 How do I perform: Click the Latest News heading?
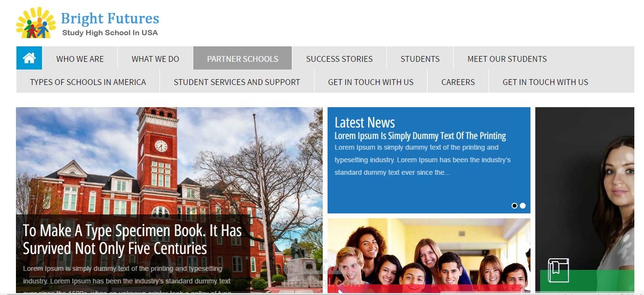click(365, 122)
